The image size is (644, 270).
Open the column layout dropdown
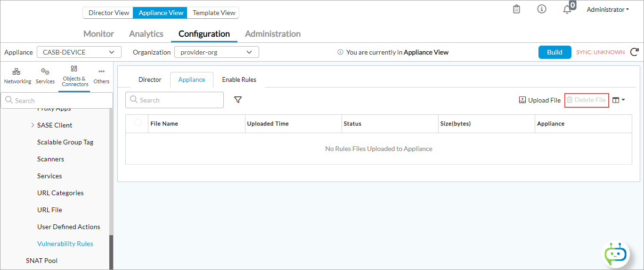(x=619, y=100)
